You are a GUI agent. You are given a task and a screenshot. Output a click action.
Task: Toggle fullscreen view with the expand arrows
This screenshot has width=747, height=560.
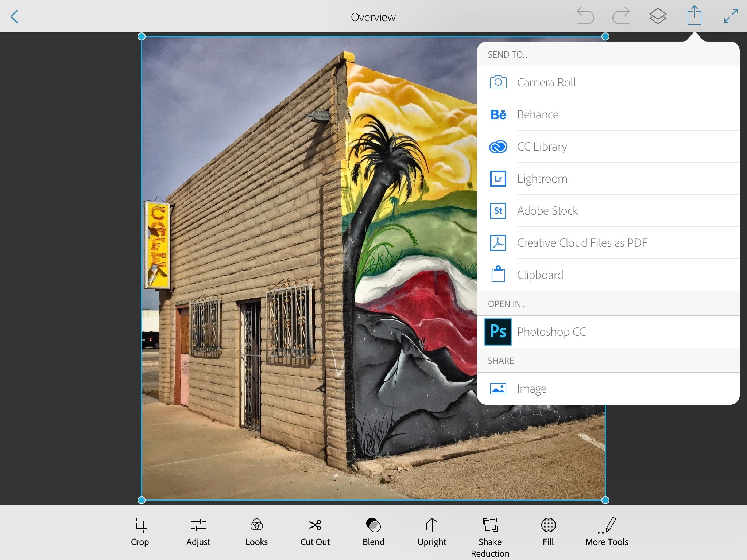[x=731, y=16]
